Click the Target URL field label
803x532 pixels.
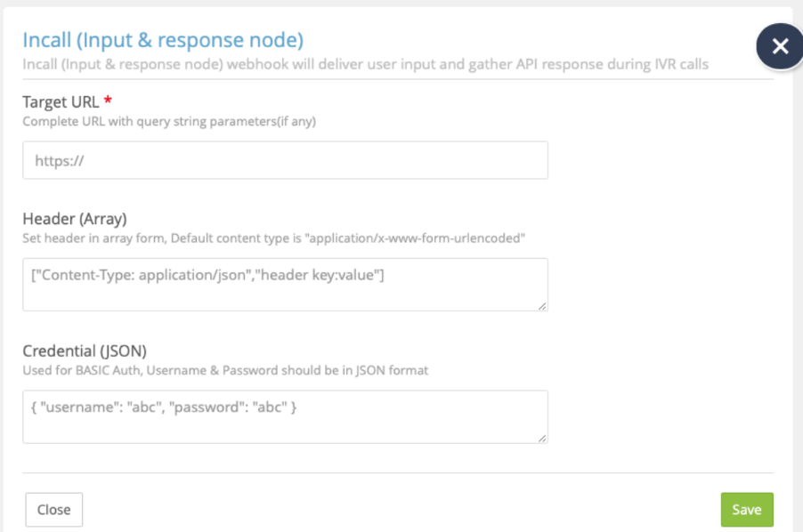(61, 102)
